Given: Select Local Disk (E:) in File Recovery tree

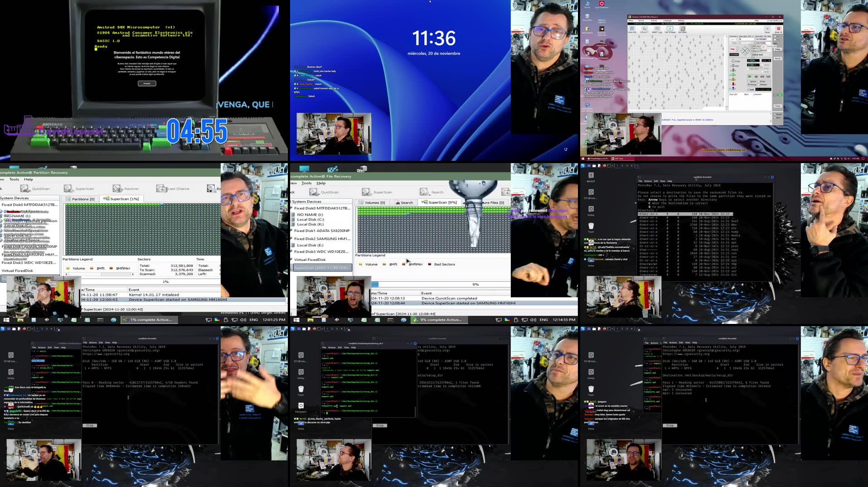Looking at the screenshot, I should [310, 245].
